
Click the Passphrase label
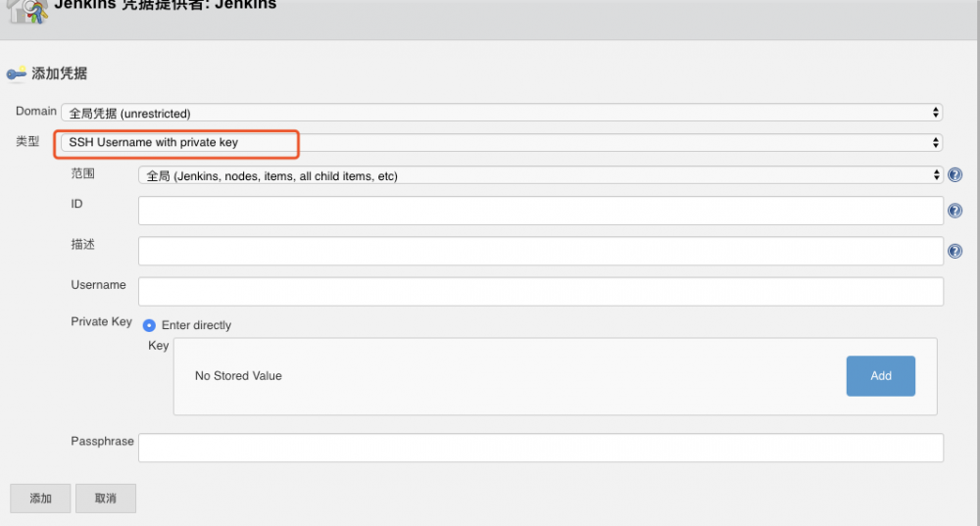point(102,442)
